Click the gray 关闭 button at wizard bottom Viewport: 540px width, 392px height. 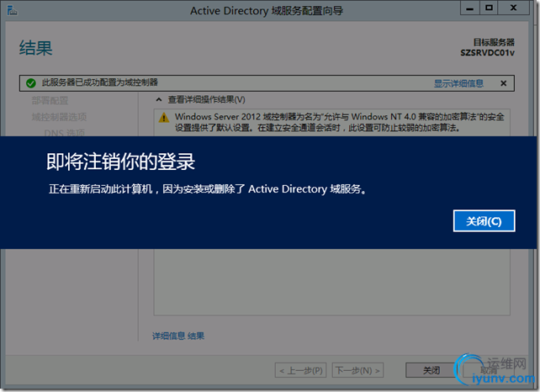click(431, 371)
